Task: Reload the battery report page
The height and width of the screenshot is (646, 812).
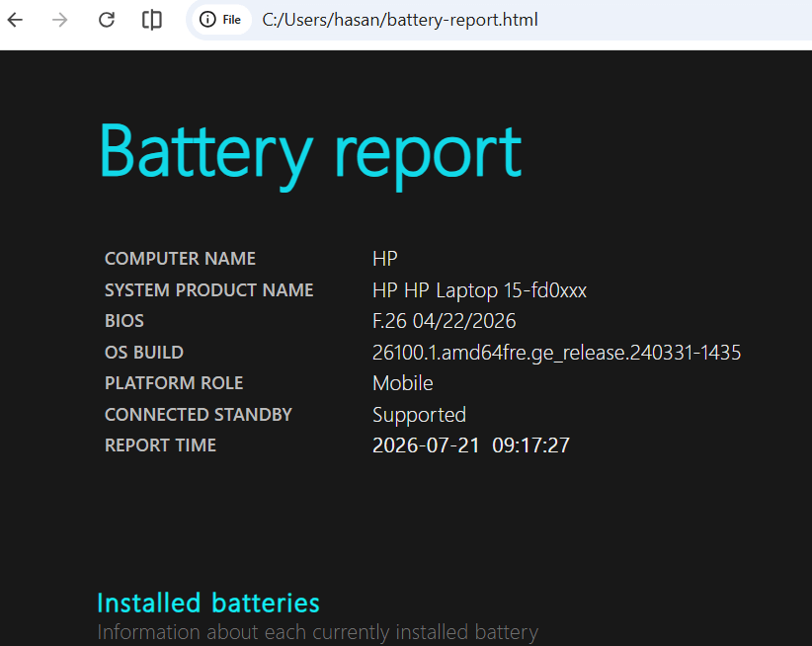Action: pos(107,20)
